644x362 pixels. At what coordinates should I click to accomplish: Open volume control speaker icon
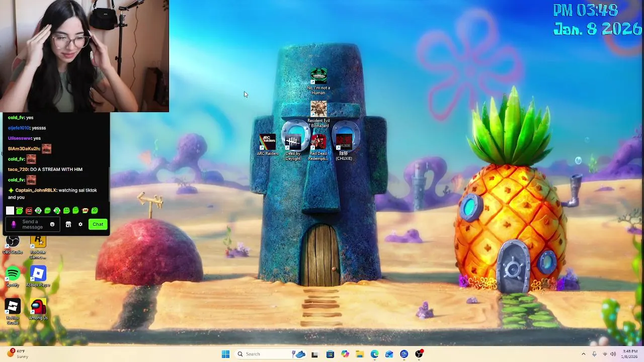click(x=613, y=354)
